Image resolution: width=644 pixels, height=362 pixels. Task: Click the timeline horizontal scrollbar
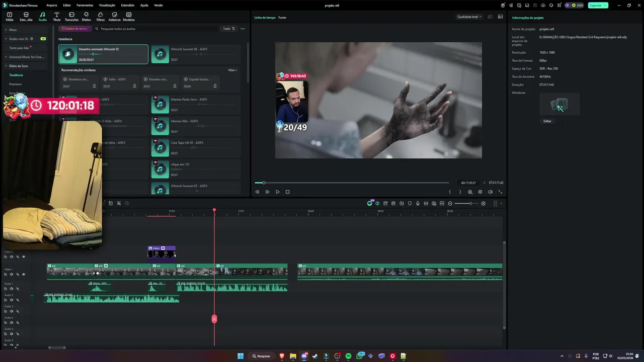(x=57, y=347)
